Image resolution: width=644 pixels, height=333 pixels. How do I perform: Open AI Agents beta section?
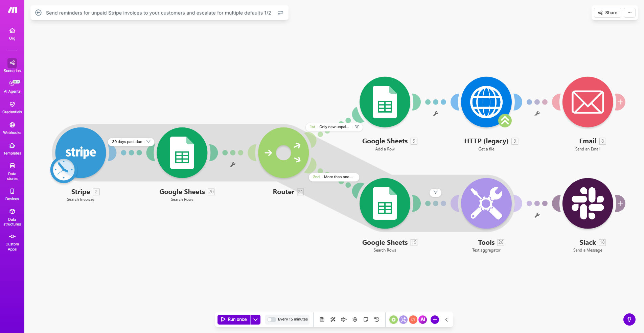point(12,87)
